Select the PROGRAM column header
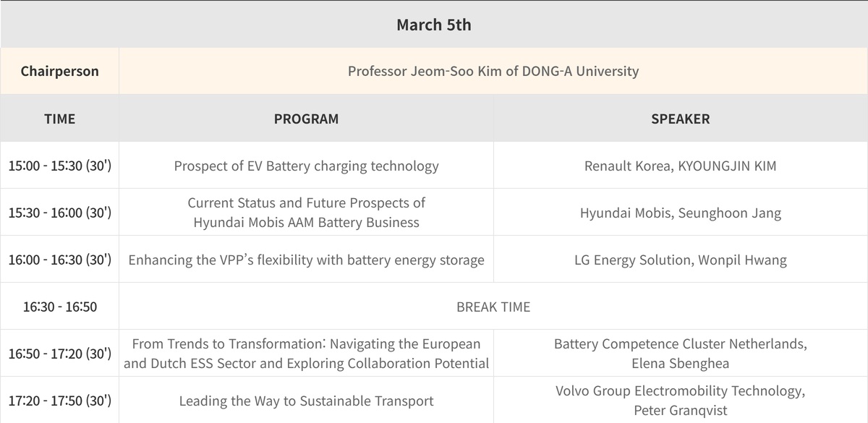The image size is (868, 423). 306,119
